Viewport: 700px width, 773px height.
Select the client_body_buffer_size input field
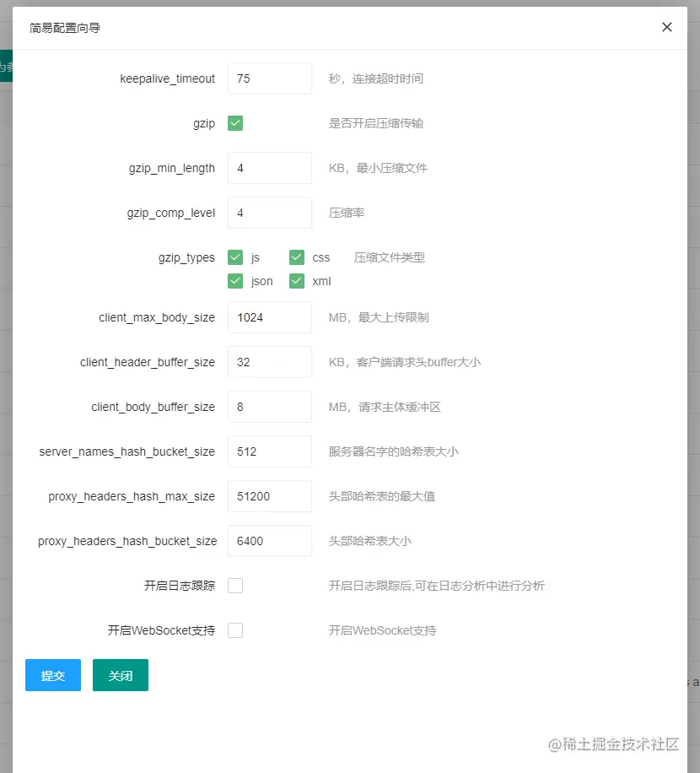pyautogui.click(x=270, y=406)
